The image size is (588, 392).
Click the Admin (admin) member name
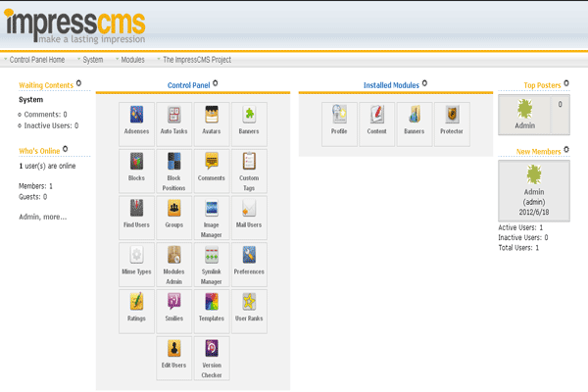(534, 197)
